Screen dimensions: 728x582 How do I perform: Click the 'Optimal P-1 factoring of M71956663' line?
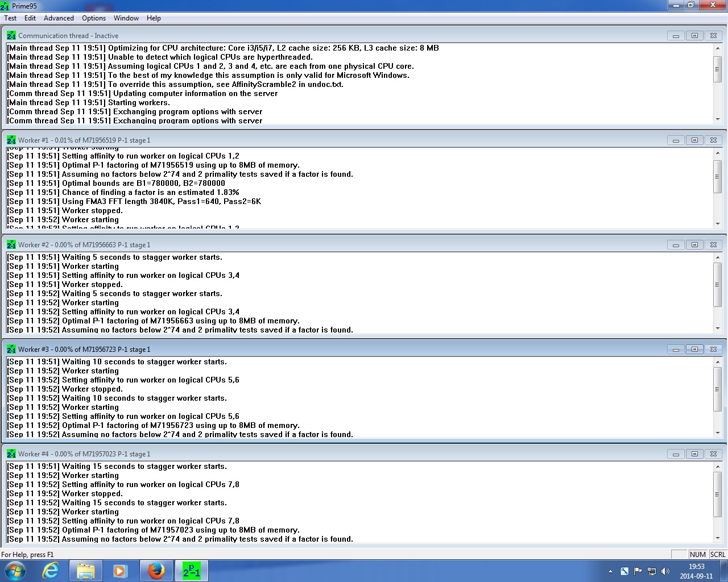point(153,321)
